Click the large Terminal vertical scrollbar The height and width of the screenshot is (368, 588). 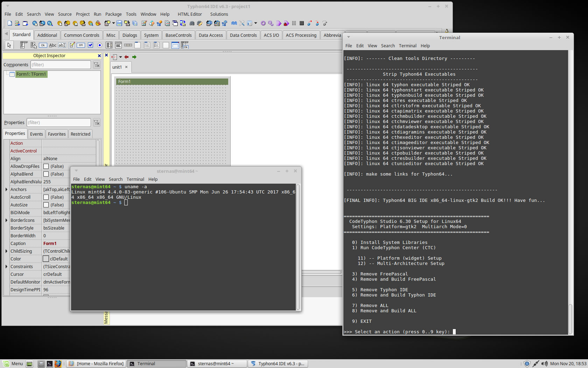(570, 319)
